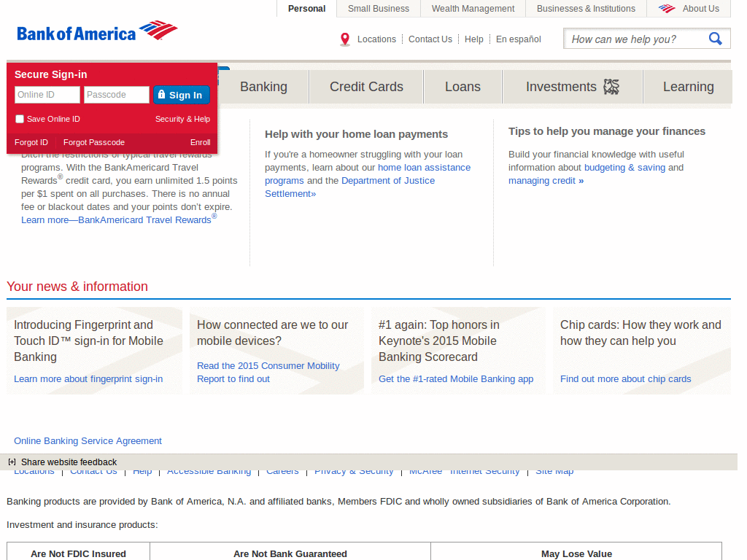Open the Security & Help link

tap(182, 119)
